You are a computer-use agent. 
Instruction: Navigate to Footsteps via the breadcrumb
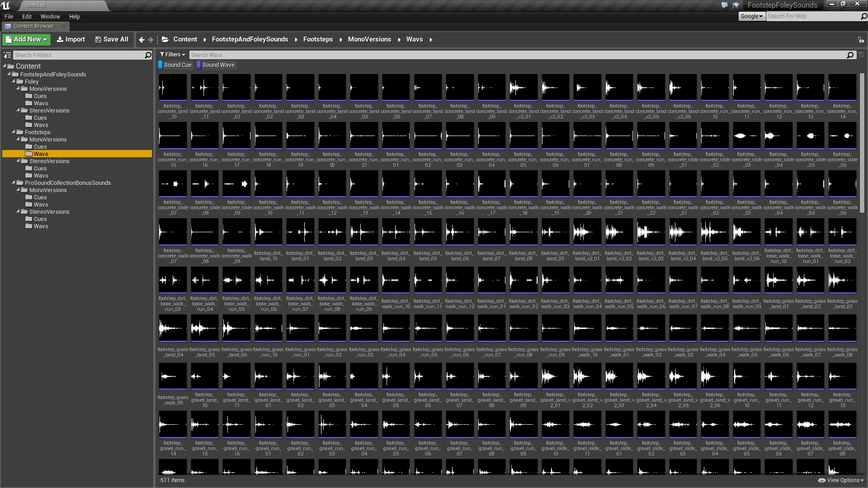(318, 39)
